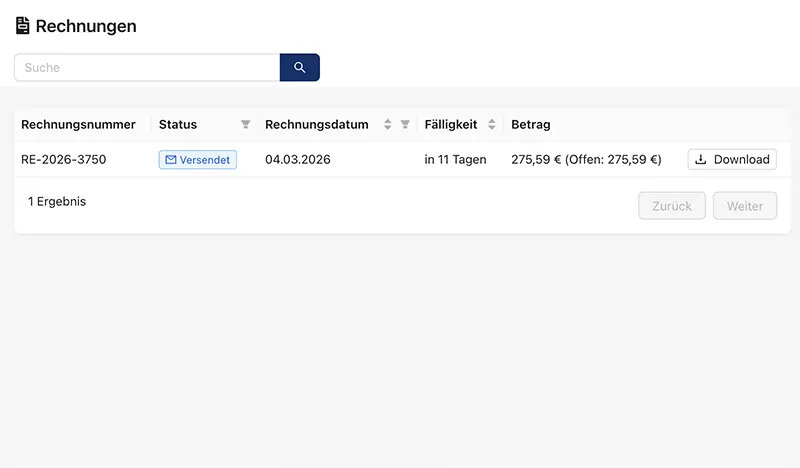Download invoice RE-2026-3750
Screen dimensions: 800x468
click(732, 160)
